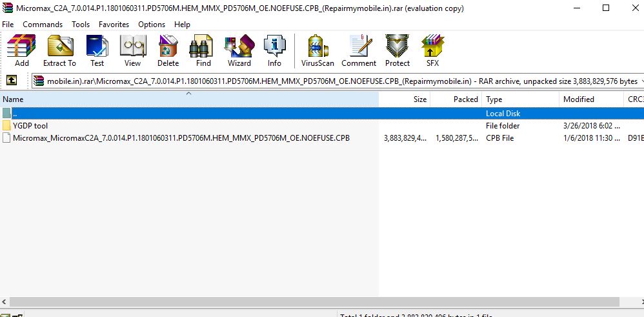Open the Tools menu

tap(81, 25)
